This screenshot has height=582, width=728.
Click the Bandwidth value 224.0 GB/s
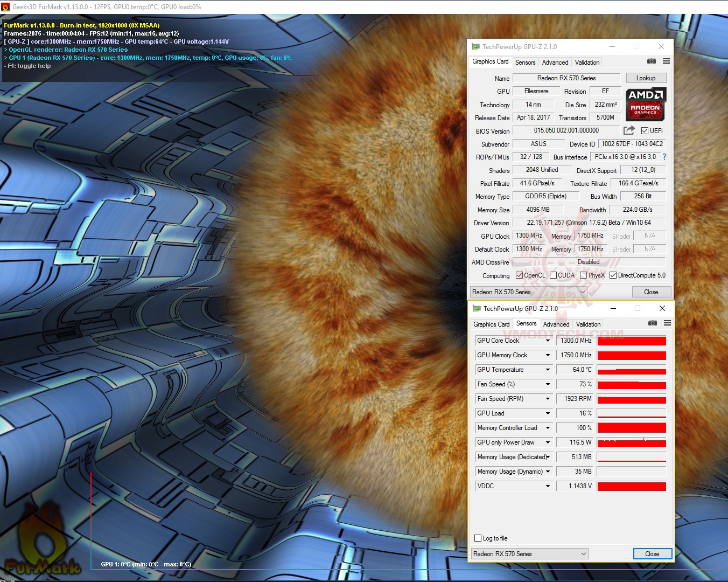pyautogui.click(x=638, y=210)
